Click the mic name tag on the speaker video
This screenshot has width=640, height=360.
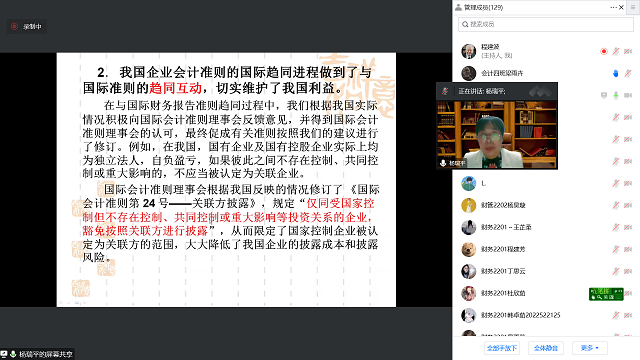pos(453,163)
